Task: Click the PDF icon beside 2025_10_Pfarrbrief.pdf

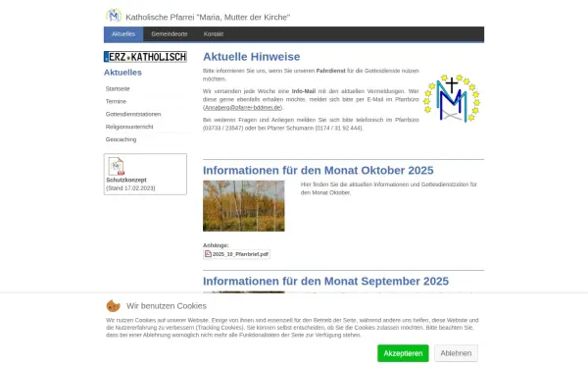Action: 208,254
